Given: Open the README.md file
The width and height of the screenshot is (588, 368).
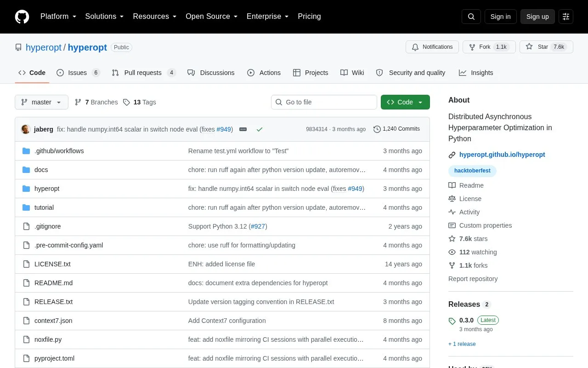Looking at the screenshot, I should pos(53,283).
